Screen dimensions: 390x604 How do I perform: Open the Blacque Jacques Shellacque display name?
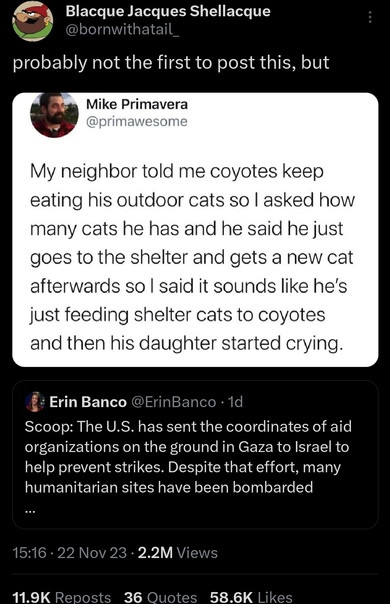168,11
